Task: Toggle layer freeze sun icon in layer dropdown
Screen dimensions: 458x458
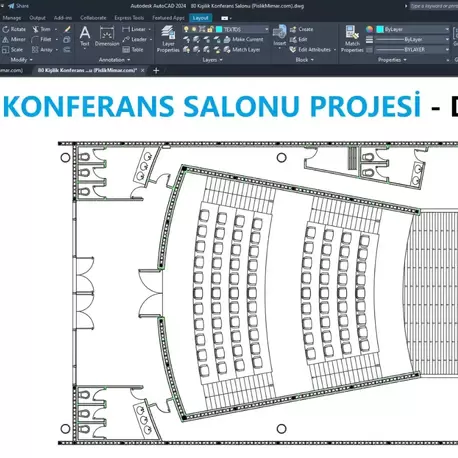Action: coord(194,29)
